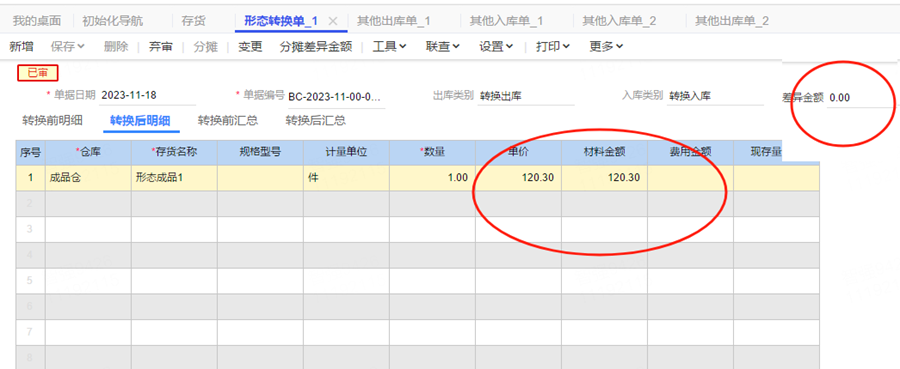Select the 单据日期 input field

(x=148, y=95)
